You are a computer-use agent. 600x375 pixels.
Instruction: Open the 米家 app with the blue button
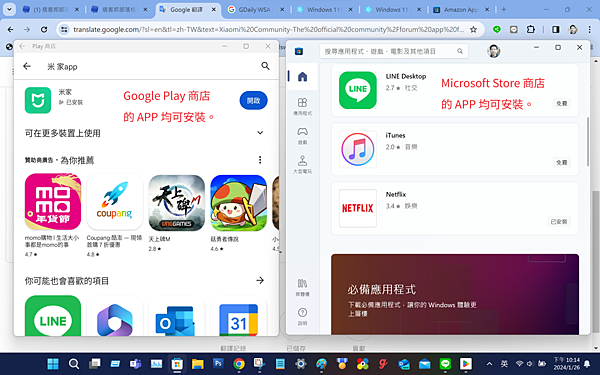click(253, 100)
